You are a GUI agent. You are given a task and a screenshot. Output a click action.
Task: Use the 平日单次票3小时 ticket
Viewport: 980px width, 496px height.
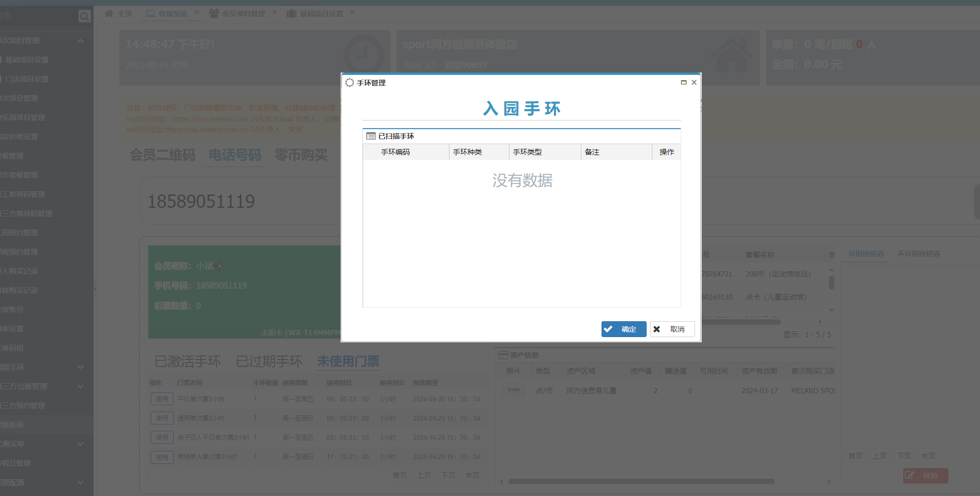[162, 399]
